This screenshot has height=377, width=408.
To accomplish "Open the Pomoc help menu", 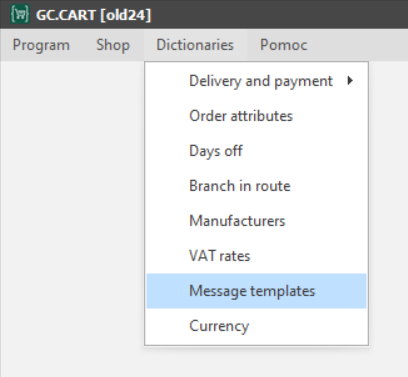I will [283, 45].
